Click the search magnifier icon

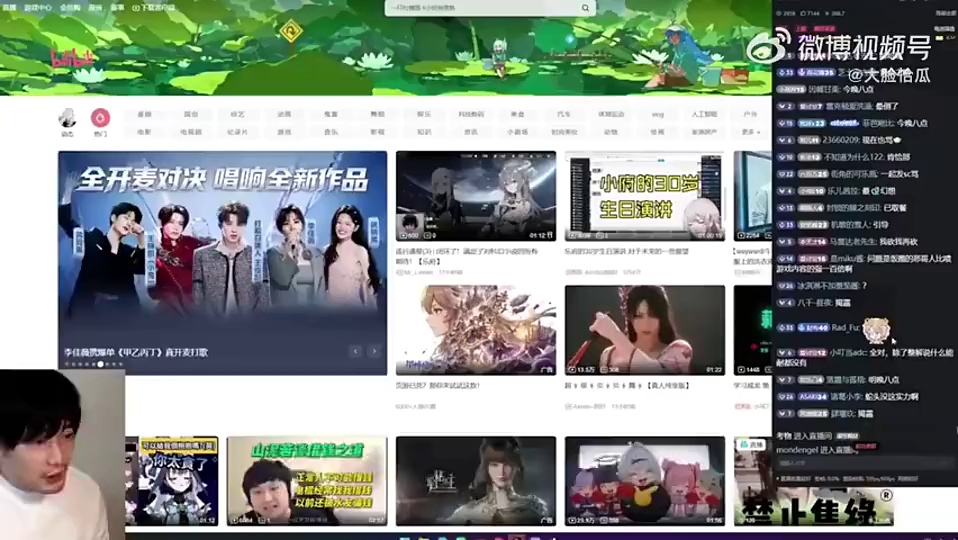tap(585, 8)
